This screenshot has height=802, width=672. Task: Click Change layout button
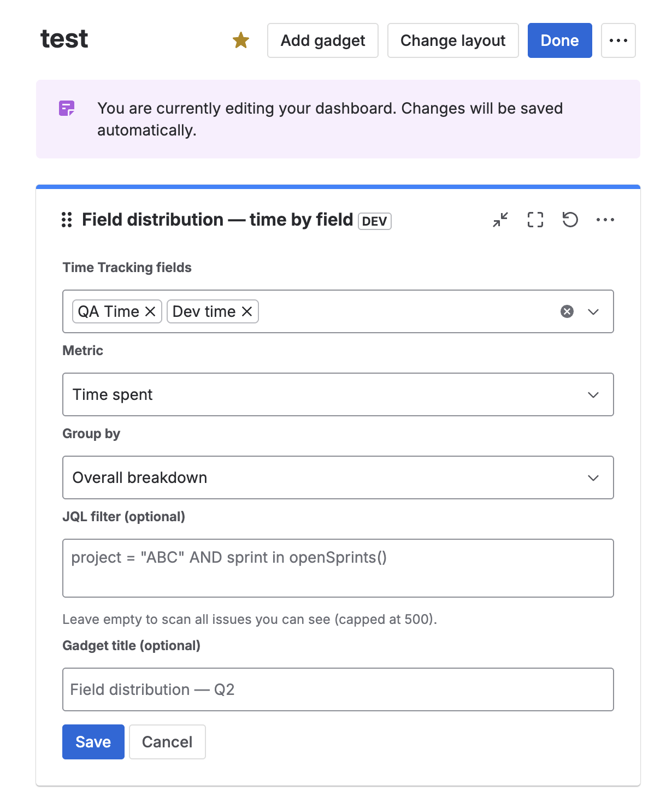point(453,40)
